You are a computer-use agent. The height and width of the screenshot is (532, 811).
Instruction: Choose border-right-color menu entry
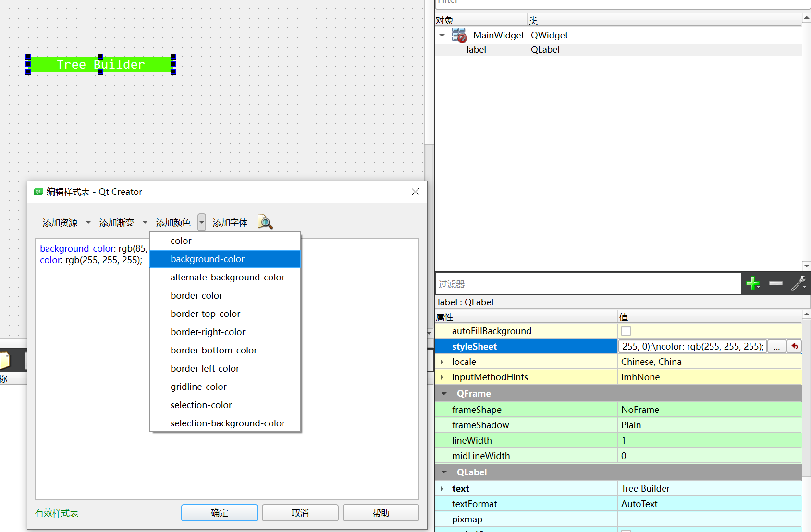coord(225,332)
